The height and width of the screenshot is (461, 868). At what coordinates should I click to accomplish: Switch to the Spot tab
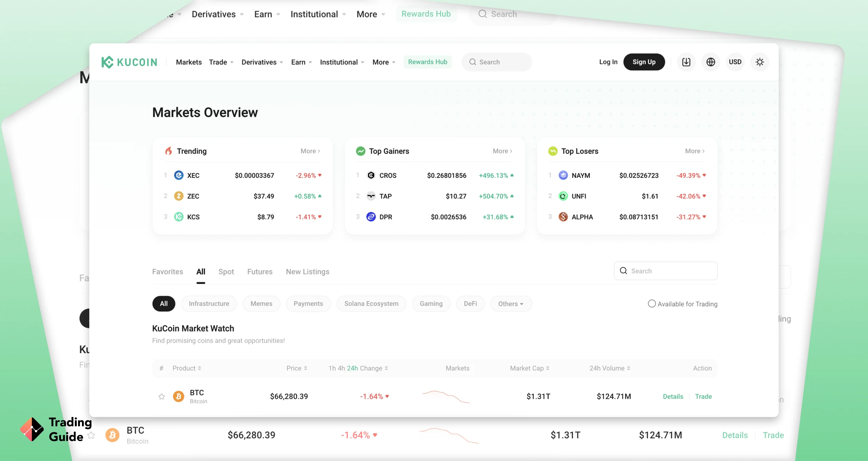(x=226, y=272)
